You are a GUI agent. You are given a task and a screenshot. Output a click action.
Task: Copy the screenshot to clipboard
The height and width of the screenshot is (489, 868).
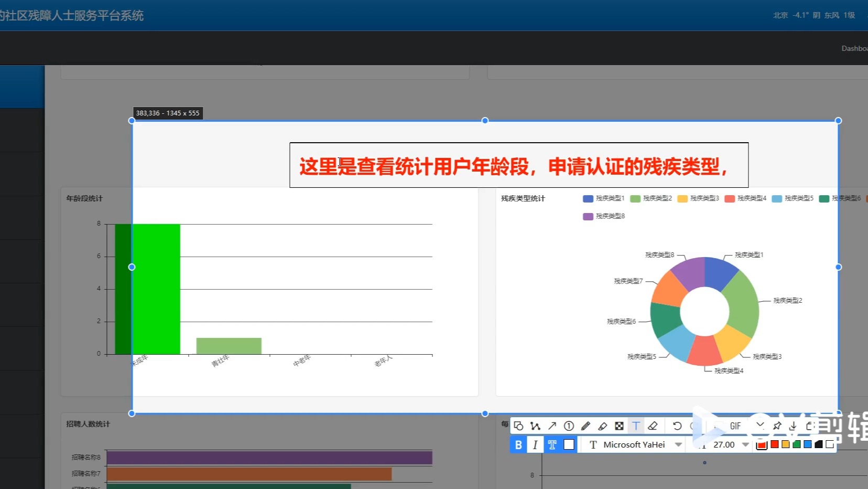point(810,426)
